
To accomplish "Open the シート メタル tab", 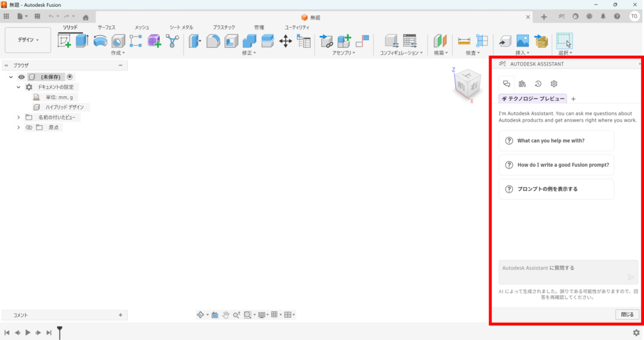I will [x=181, y=28].
